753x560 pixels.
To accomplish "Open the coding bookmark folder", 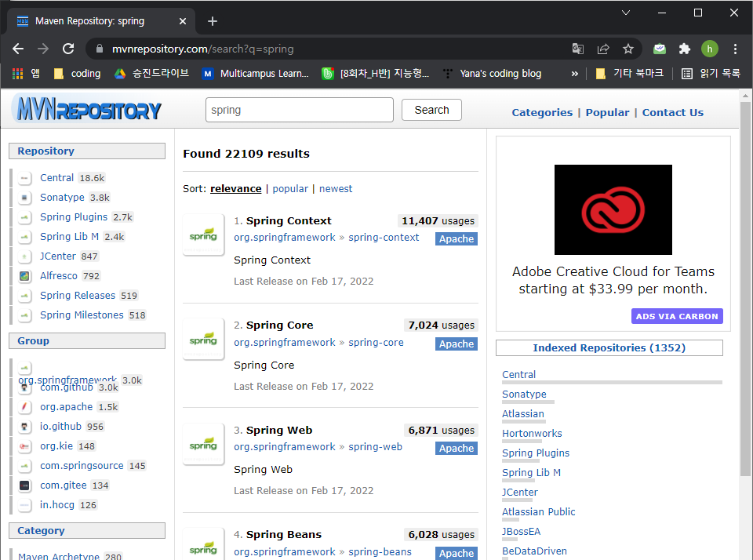I will point(78,74).
